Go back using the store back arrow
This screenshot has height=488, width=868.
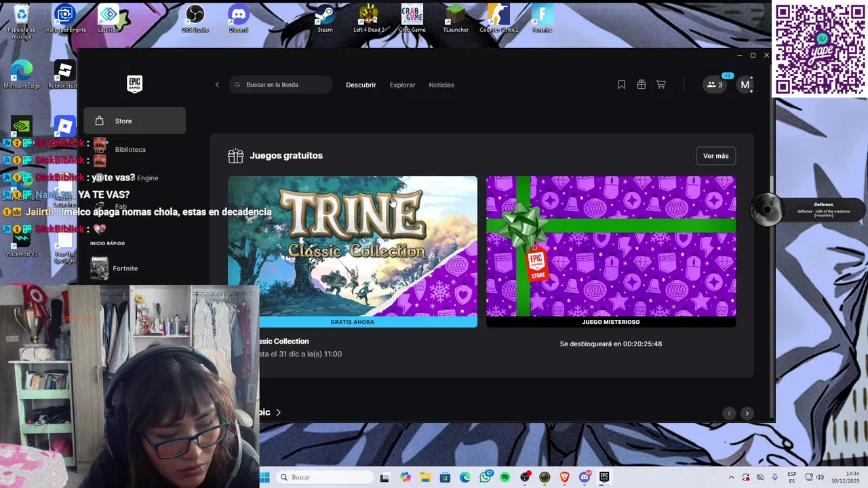217,85
